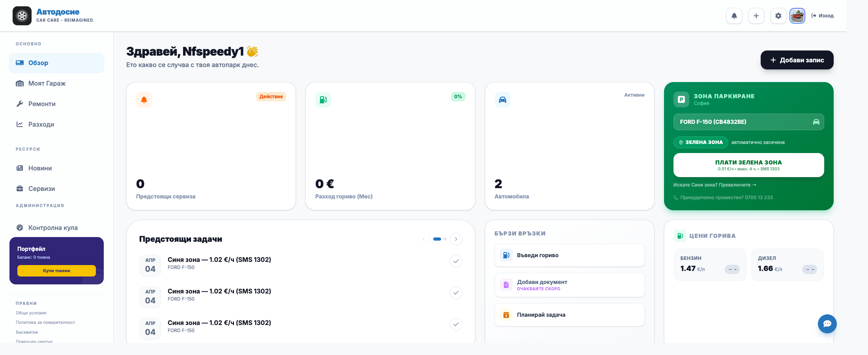Click the fuel pump icon in Разход гориво card
Screen dimensions: 868x355
[x=323, y=100]
